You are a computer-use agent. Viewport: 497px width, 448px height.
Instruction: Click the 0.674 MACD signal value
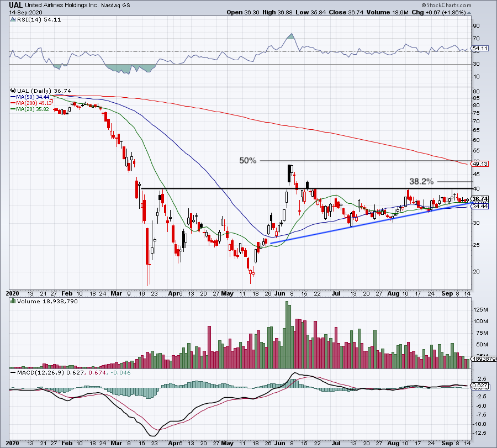[97, 372]
